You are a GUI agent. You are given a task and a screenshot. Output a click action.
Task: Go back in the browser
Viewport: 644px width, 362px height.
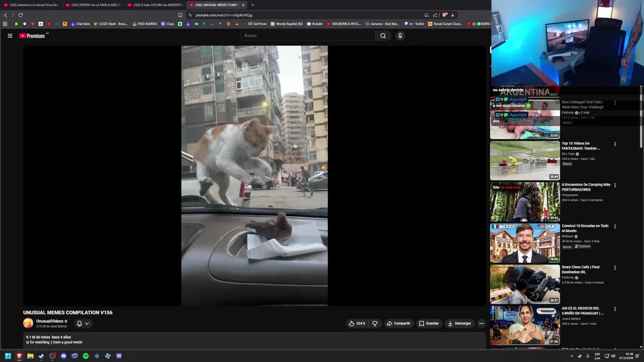6,15
